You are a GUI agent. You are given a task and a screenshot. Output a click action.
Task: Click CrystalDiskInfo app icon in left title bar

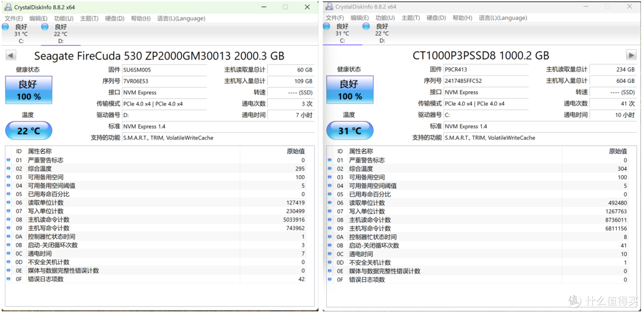tap(8, 7)
